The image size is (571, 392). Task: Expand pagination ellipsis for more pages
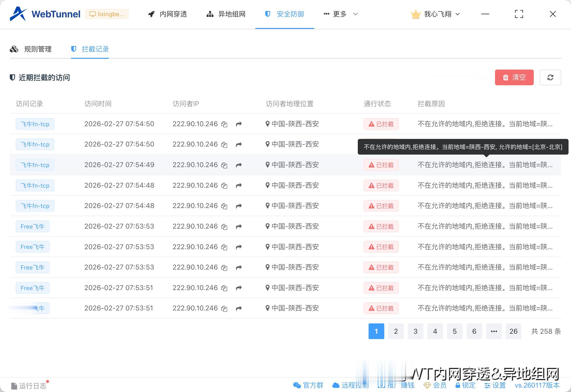click(x=494, y=331)
